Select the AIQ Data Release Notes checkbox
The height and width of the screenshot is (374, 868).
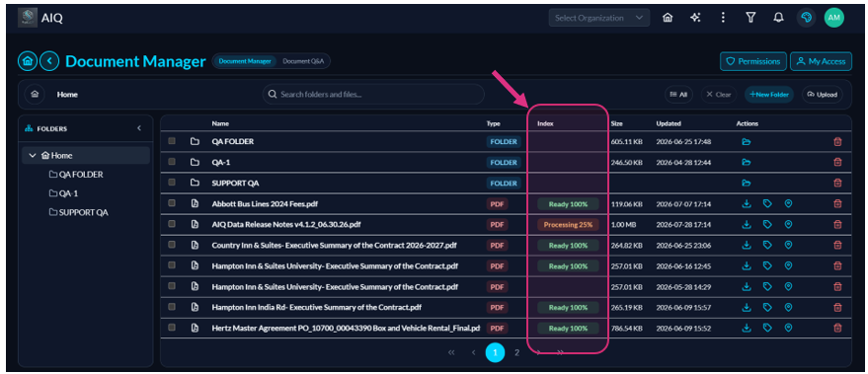point(172,224)
